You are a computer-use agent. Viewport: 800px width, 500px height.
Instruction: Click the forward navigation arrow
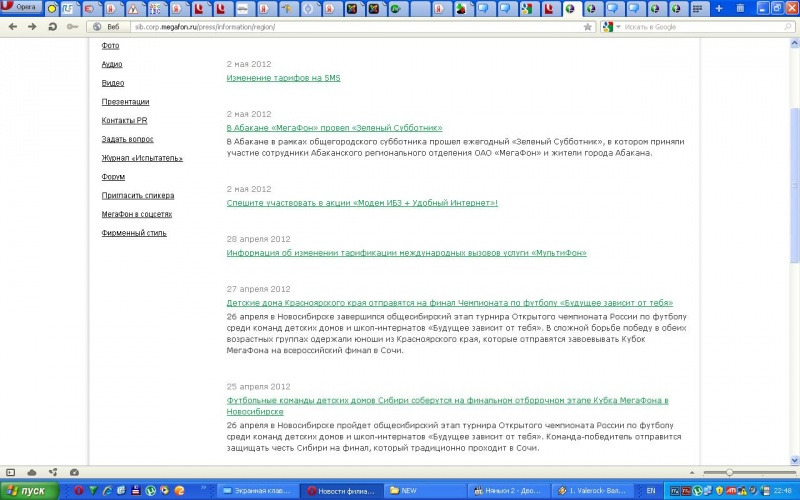tap(32, 26)
